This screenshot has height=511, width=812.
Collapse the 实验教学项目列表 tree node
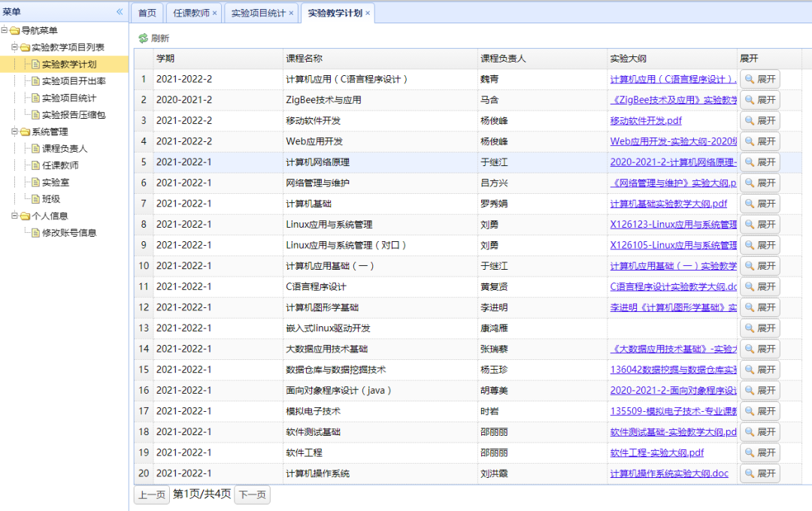[x=14, y=47]
